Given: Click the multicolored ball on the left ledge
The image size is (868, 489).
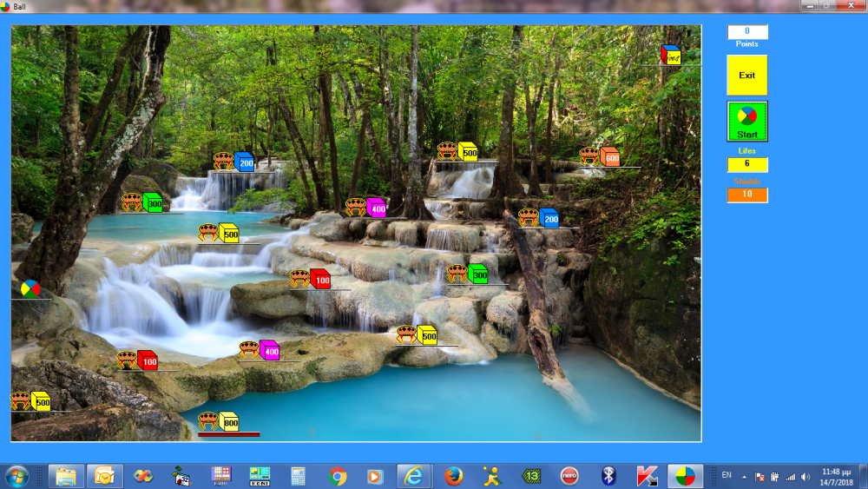Looking at the screenshot, I should [x=30, y=288].
